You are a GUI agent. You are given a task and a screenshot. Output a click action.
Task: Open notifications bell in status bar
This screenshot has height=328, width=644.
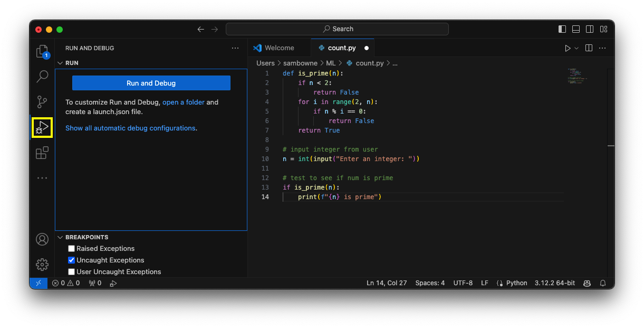point(603,283)
